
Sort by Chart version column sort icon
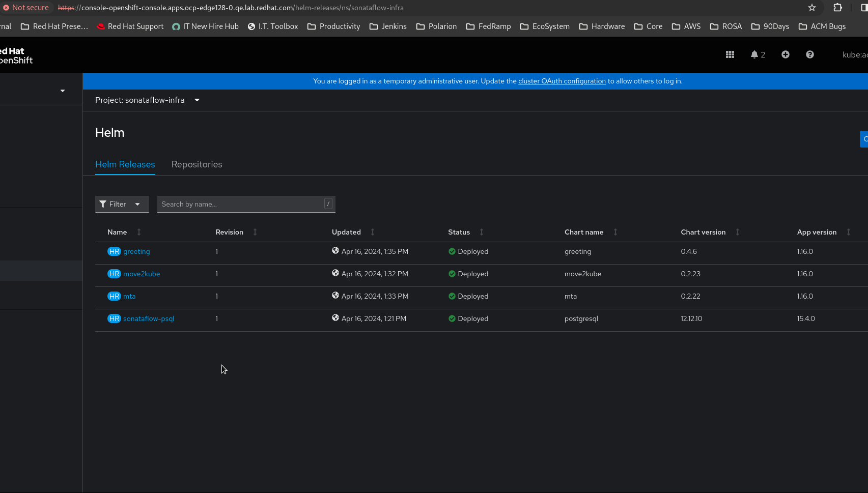(738, 232)
